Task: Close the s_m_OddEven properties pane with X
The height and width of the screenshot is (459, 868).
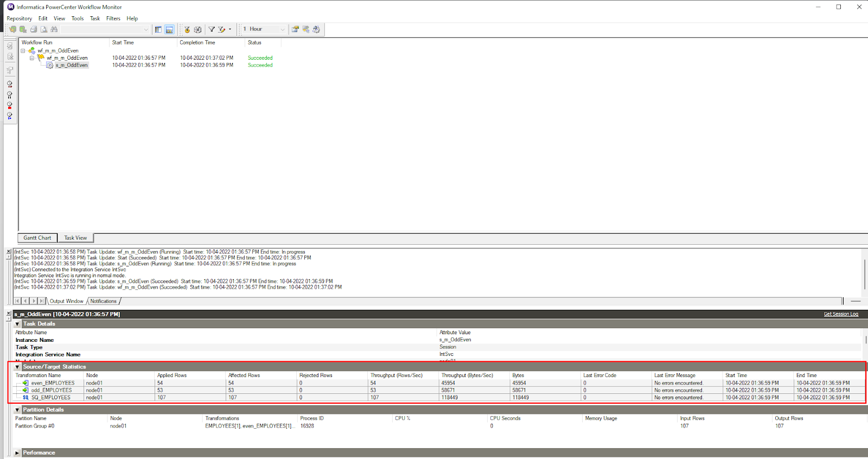Action: 9,314
